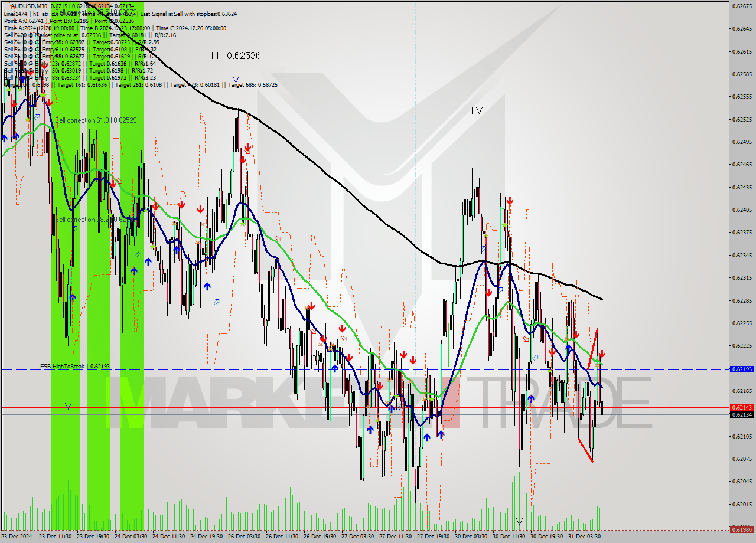Click the '27 Dec 19:30' time label

coord(434,537)
